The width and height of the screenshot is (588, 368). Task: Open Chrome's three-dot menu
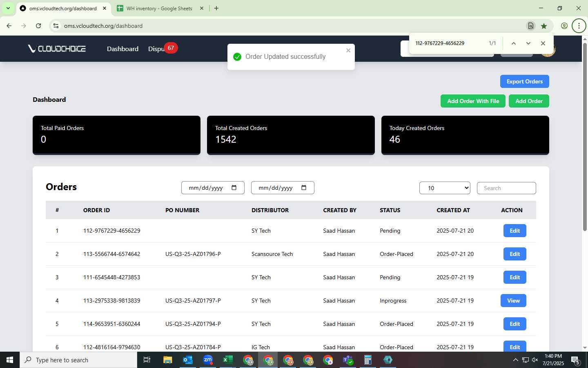tap(579, 26)
